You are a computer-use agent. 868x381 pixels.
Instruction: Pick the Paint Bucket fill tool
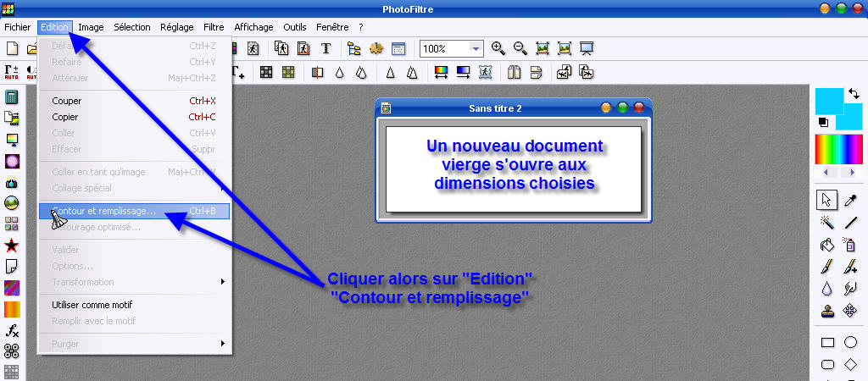[x=827, y=245]
